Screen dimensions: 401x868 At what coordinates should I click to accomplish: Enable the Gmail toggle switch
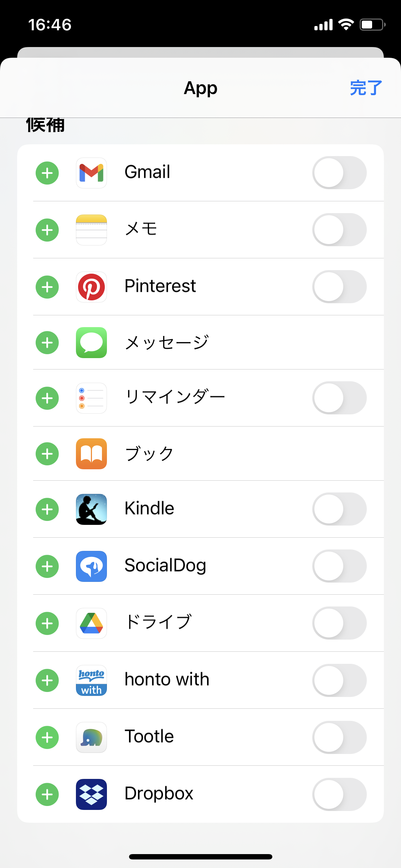pos(339,173)
